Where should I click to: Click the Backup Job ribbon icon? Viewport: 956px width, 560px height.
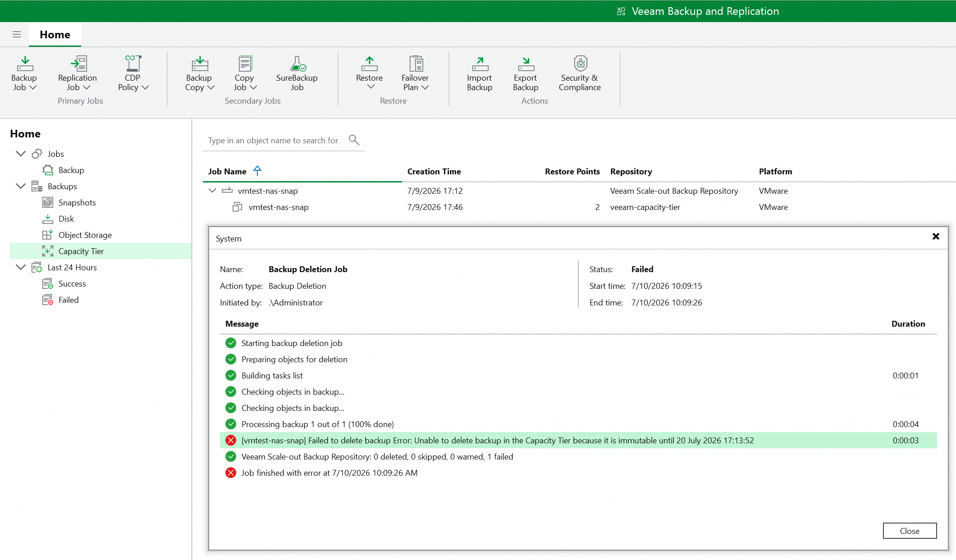click(25, 64)
